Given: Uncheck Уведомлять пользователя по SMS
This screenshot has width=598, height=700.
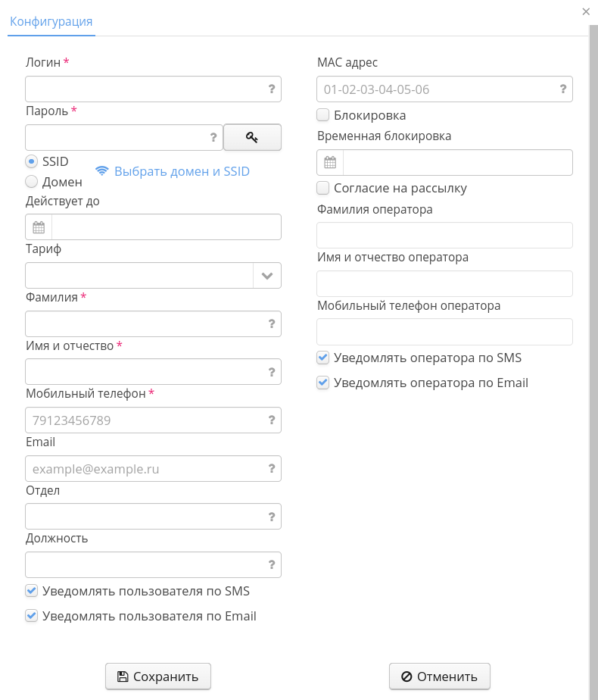Looking at the screenshot, I should pyautogui.click(x=32, y=591).
